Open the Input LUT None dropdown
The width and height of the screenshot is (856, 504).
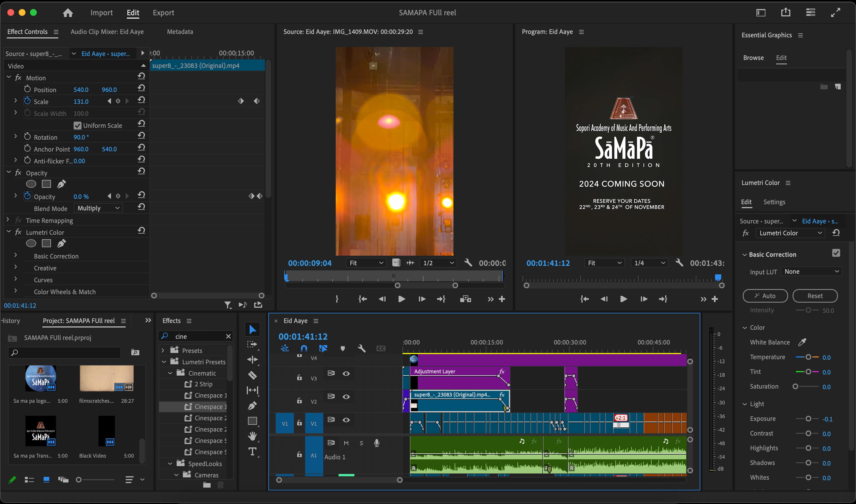click(x=812, y=271)
